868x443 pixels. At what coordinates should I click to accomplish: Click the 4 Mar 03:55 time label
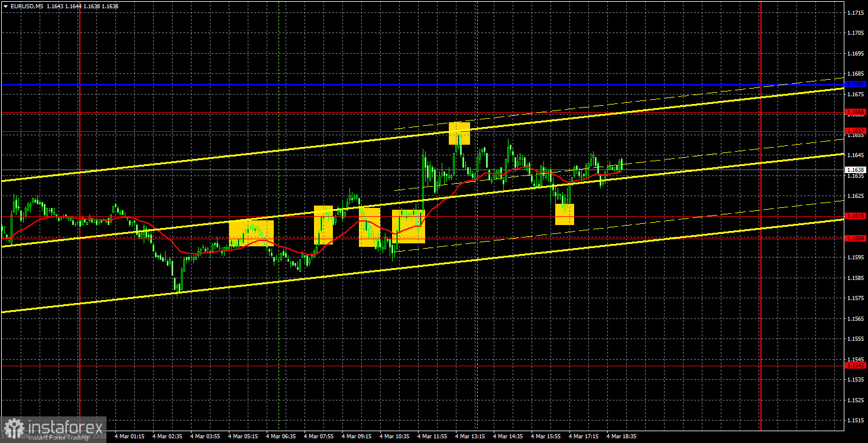(x=205, y=437)
